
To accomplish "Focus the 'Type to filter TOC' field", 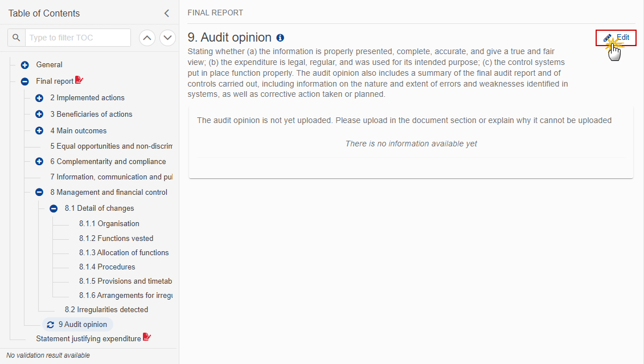I will click(78, 38).
